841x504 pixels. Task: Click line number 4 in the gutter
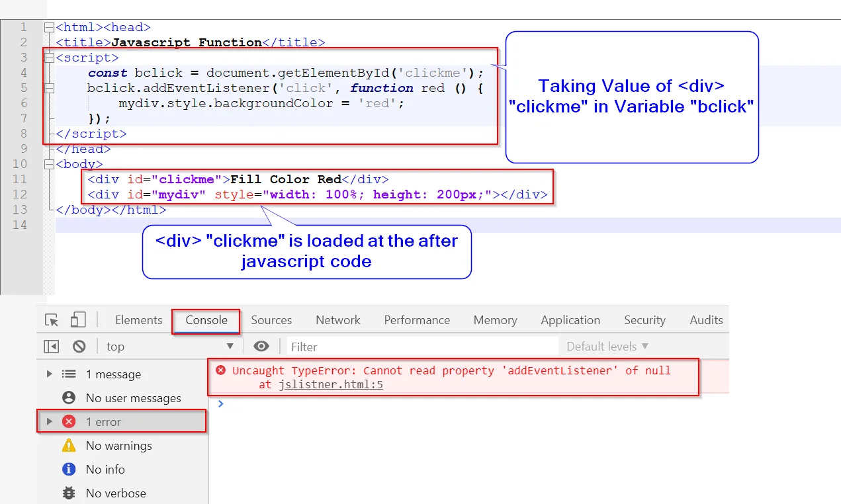(x=23, y=73)
